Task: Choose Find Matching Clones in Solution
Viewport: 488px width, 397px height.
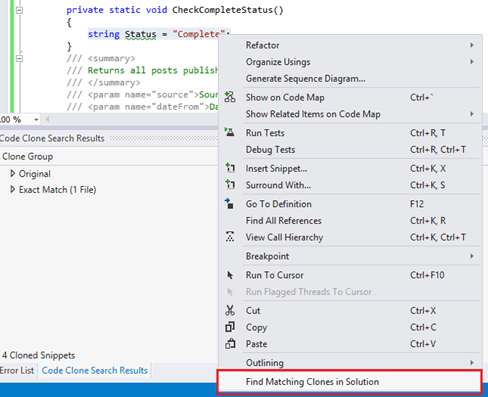Action: coord(349,382)
